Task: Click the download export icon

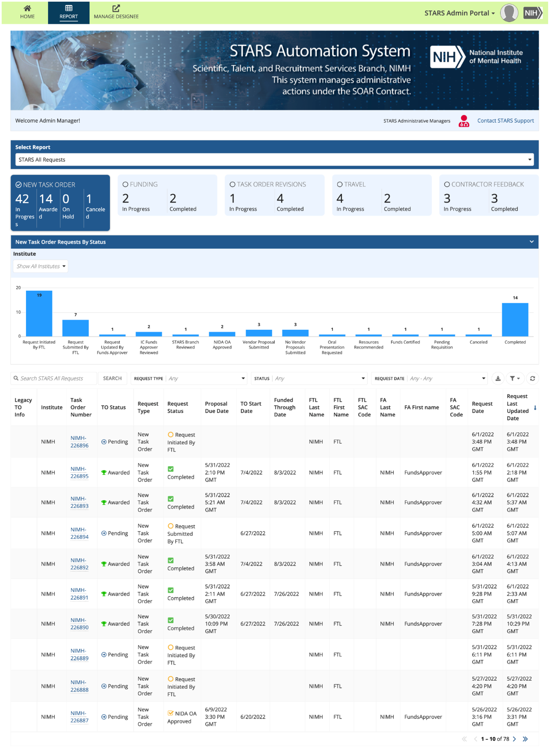Action: tap(498, 378)
